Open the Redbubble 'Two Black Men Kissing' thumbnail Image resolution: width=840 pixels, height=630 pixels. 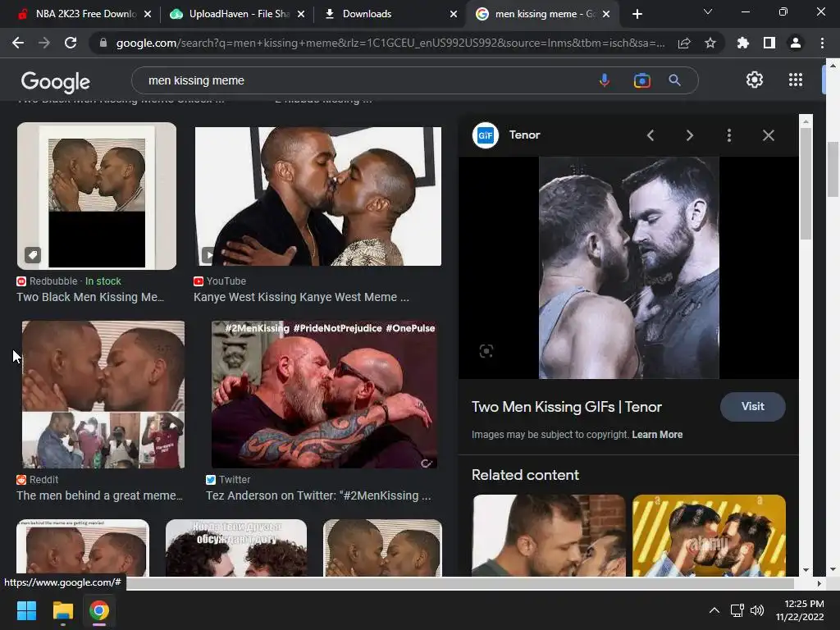[x=97, y=196]
